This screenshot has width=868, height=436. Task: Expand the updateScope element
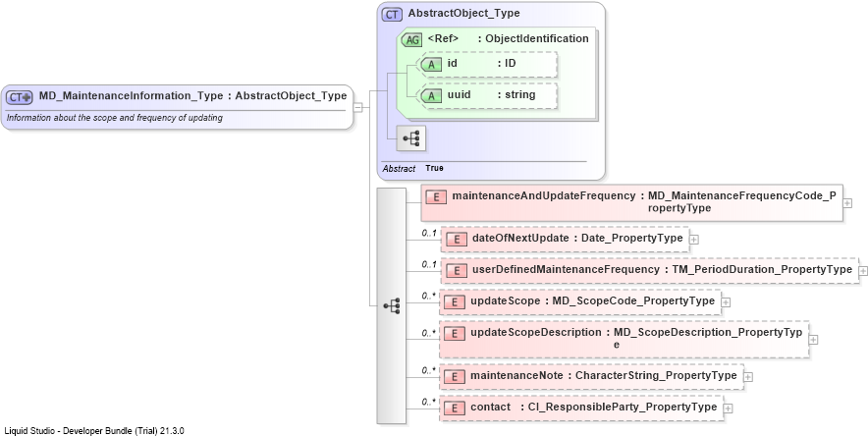click(726, 302)
